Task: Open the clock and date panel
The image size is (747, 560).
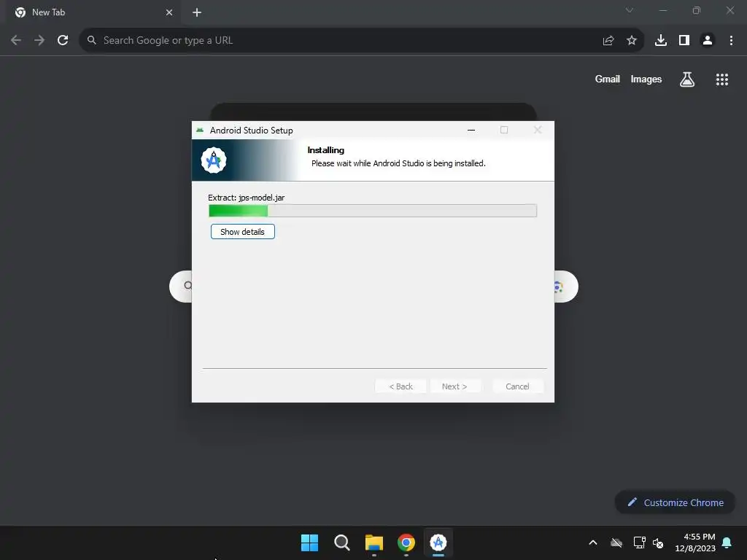Action: click(x=695, y=542)
